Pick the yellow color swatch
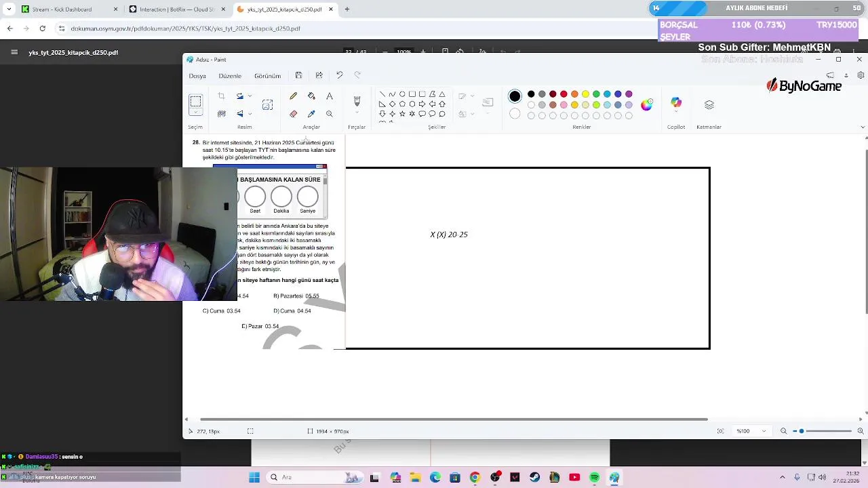The image size is (868, 488). tap(585, 94)
